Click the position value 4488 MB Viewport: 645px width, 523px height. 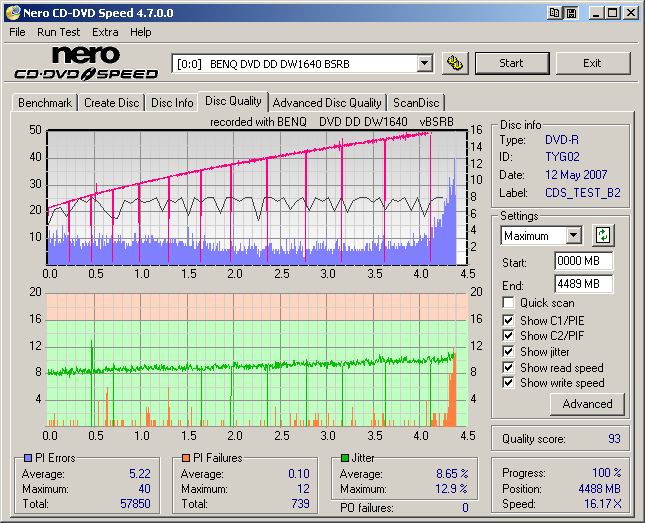(599, 489)
